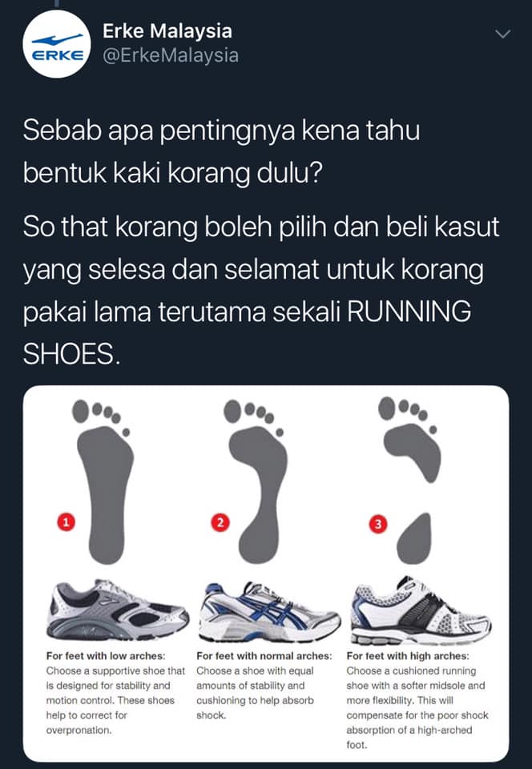Click the 'Sebab apa pentingnya' tweet question
This screenshot has height=769, width=532.
click(x=221, y=151)
